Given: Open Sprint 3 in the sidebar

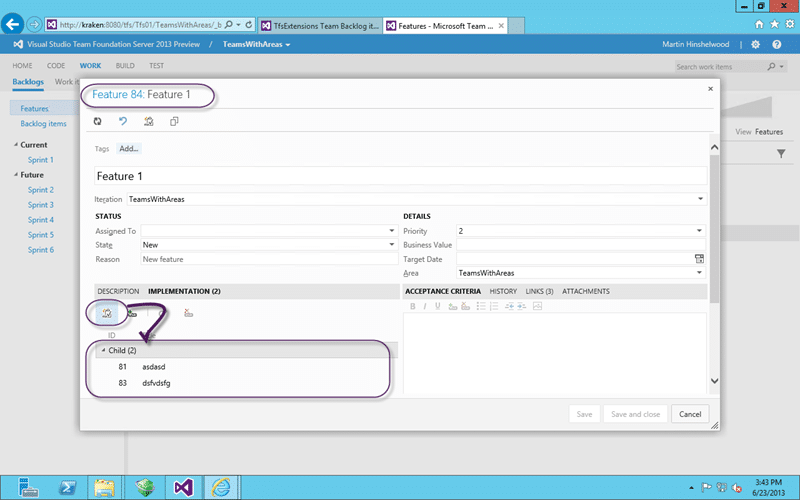Looking at the screenshot, I should coord(41,205).
